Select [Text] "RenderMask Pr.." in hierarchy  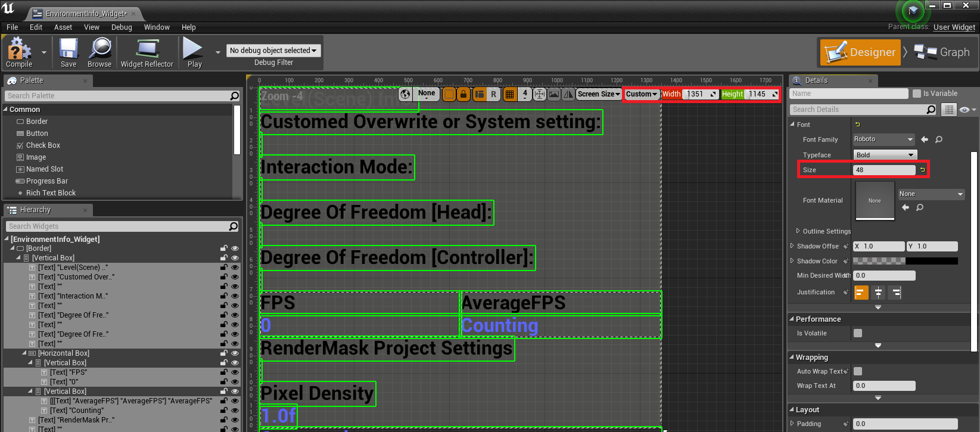pos(76,420)
